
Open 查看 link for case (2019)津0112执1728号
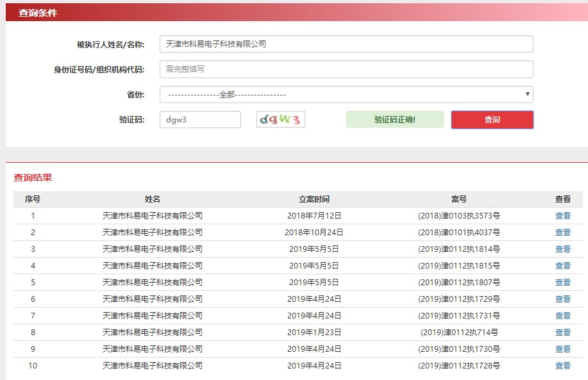click(562, 365)
